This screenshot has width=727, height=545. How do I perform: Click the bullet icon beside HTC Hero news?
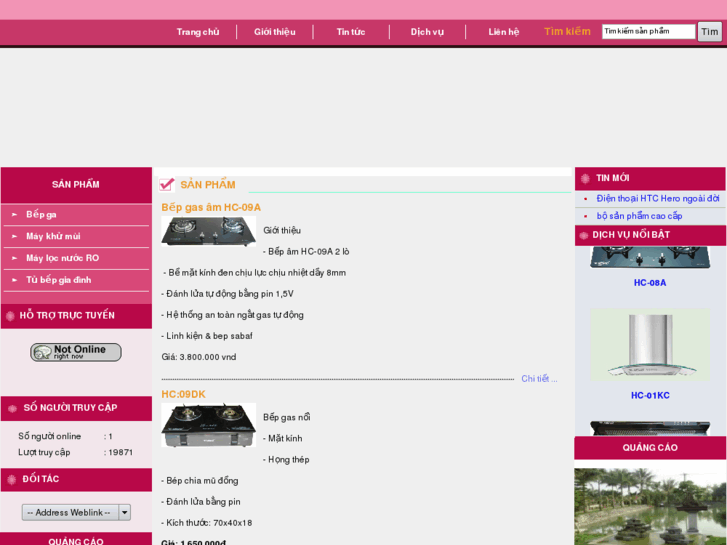click(585, 199)
